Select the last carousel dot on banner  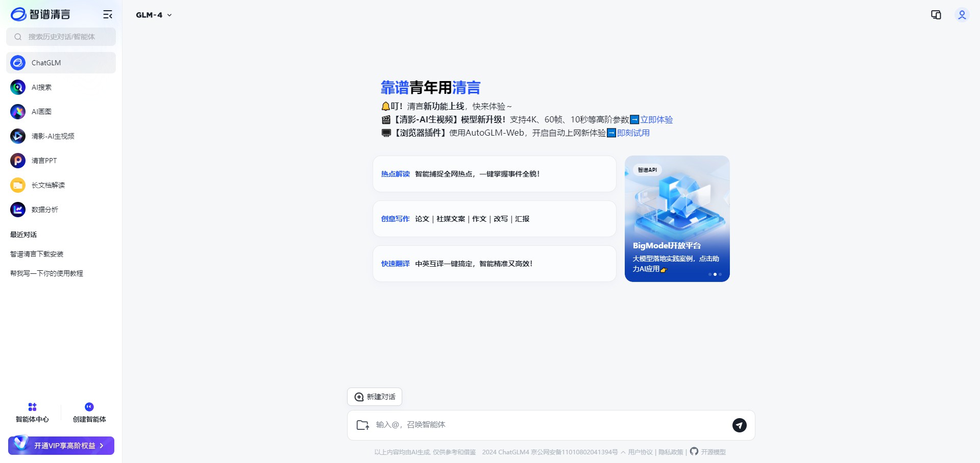[720, 274]
